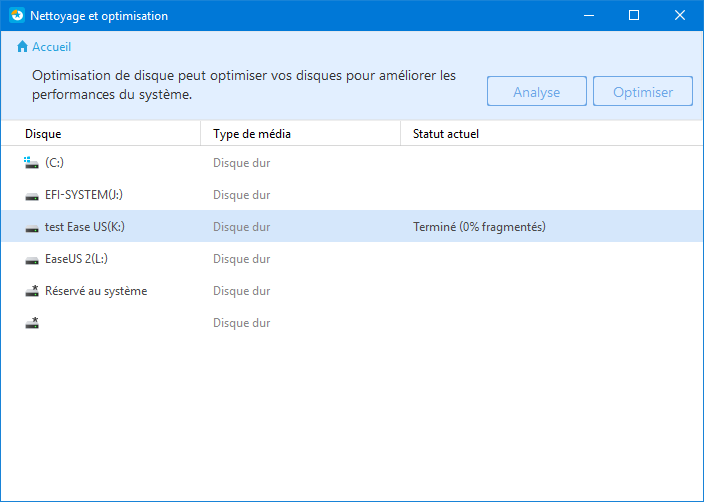Select the EFI-SYSTEM(J:) disk label

pyautogui.click(x=84, y=195)
